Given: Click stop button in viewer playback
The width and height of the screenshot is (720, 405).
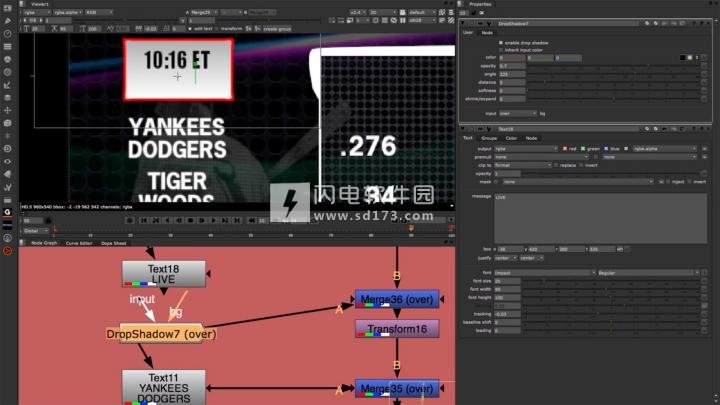Looking at the screenshot, I should coord(191,220).
